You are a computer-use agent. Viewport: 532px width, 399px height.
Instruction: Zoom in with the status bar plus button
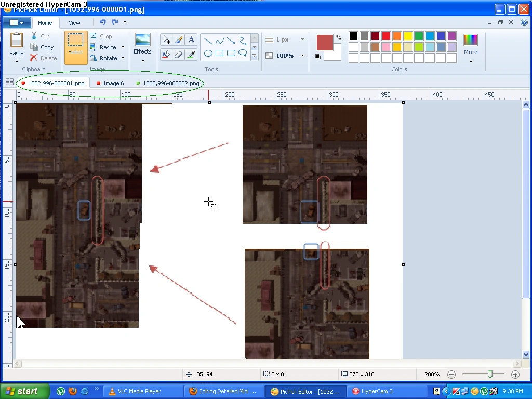tap(515, 374)
